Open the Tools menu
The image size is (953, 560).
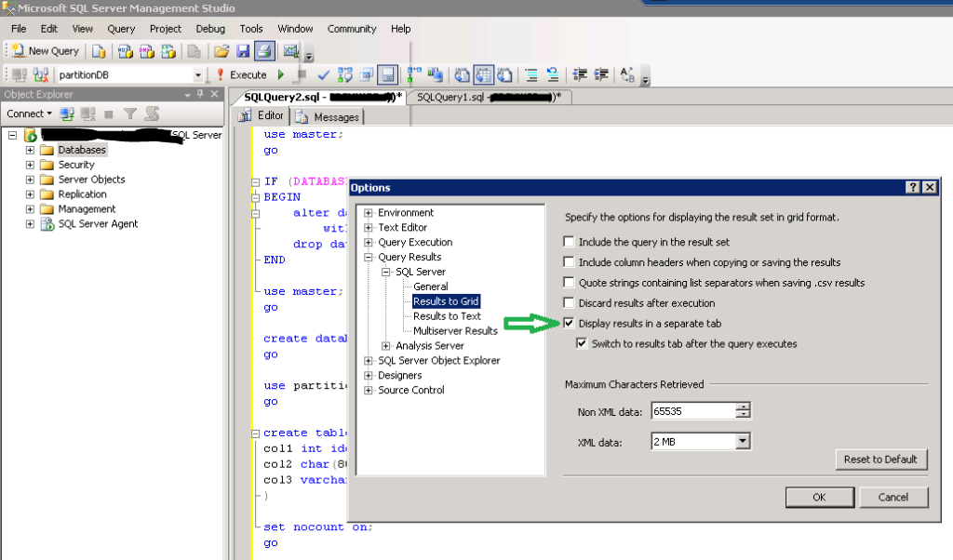(x=251, y=29)
